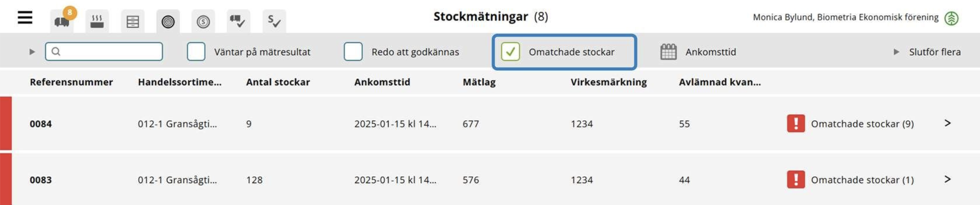The width and height of the screenshot is (980, 205).
Task: Open the circled S log tab
Action: click(203, 21)
